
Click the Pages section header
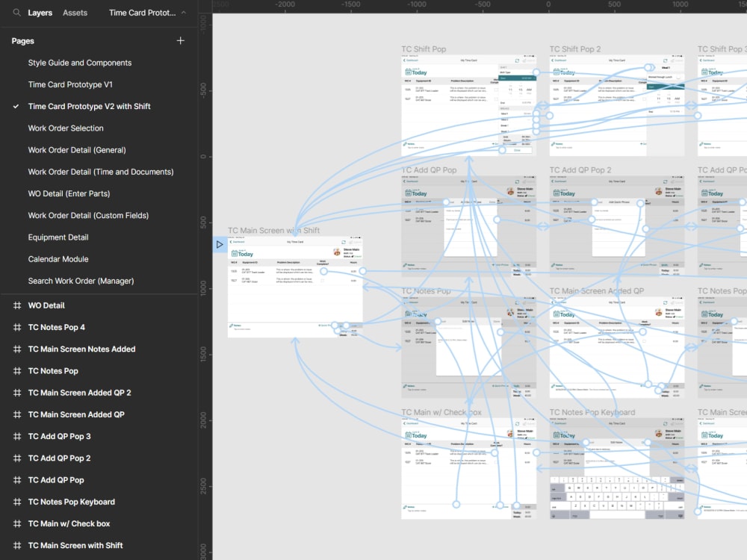pyautogui.click(x=23, y=41)
